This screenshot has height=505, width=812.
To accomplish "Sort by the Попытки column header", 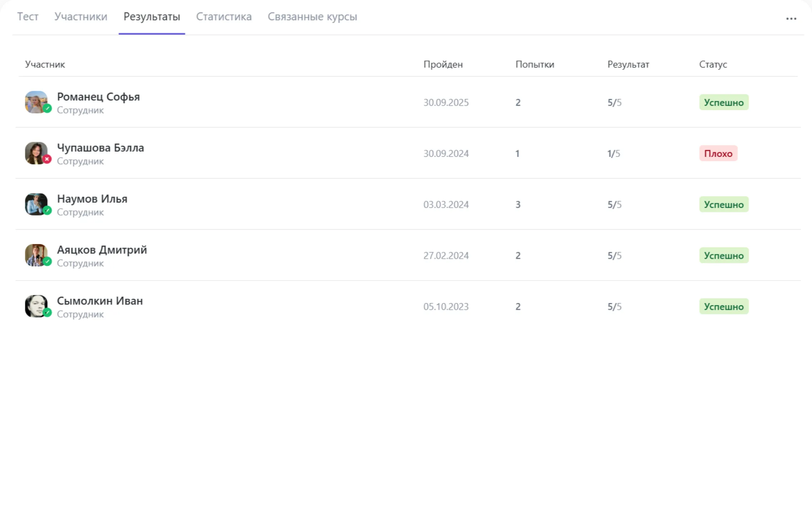I will point(535,64).
